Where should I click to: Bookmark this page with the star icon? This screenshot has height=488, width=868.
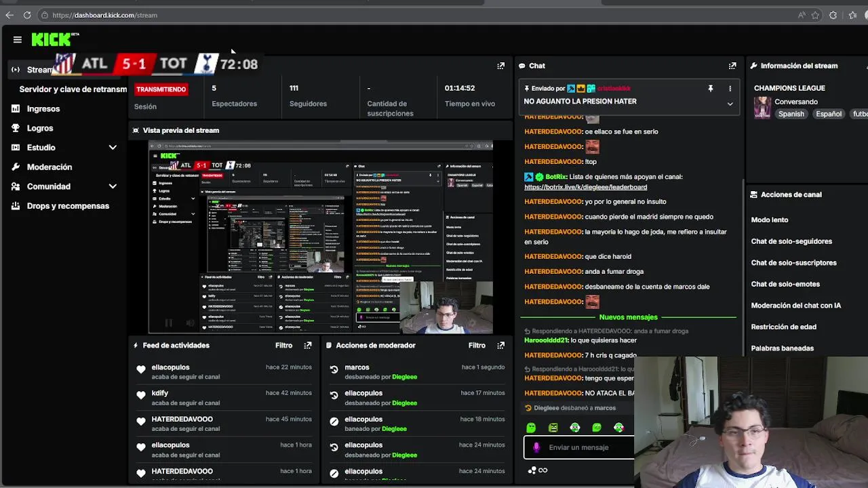816,15
